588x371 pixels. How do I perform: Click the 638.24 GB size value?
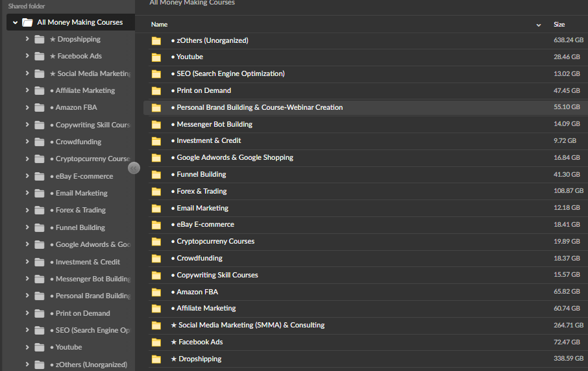click(x=569, y=40)
